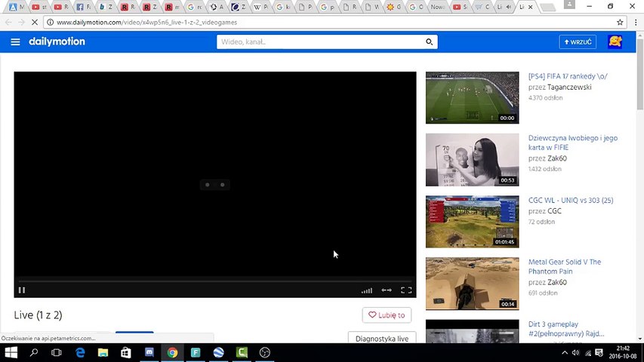This screenshot has height=362, width=644.
Task: Open the CGC channel link
Action: [554, 211]
